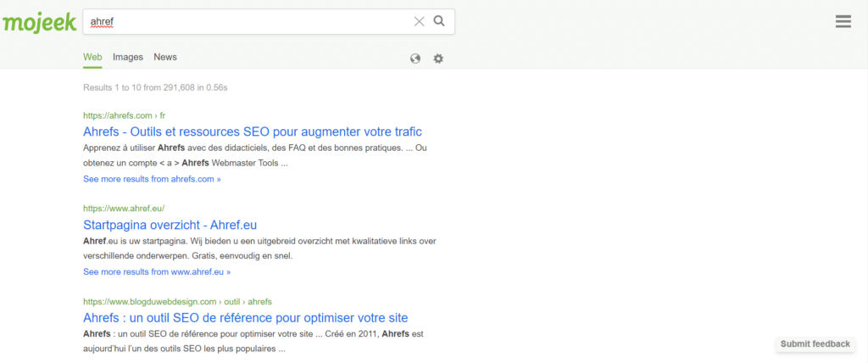Image resolution: width=868 pixels, height=363 pixels.
Task: Open Ahrefs Outils et ressources SEO result
Action: (x=253, y=132)
